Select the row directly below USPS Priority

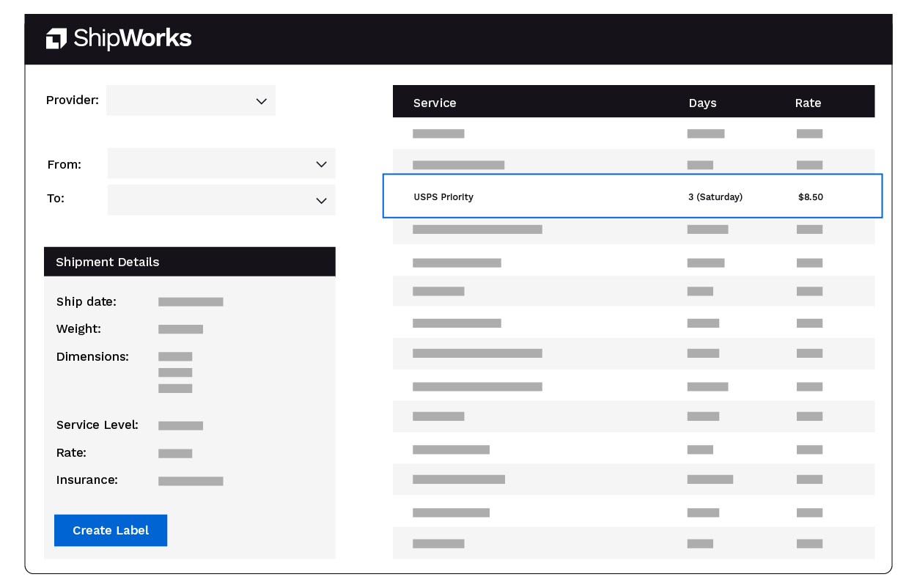point(633,229)
